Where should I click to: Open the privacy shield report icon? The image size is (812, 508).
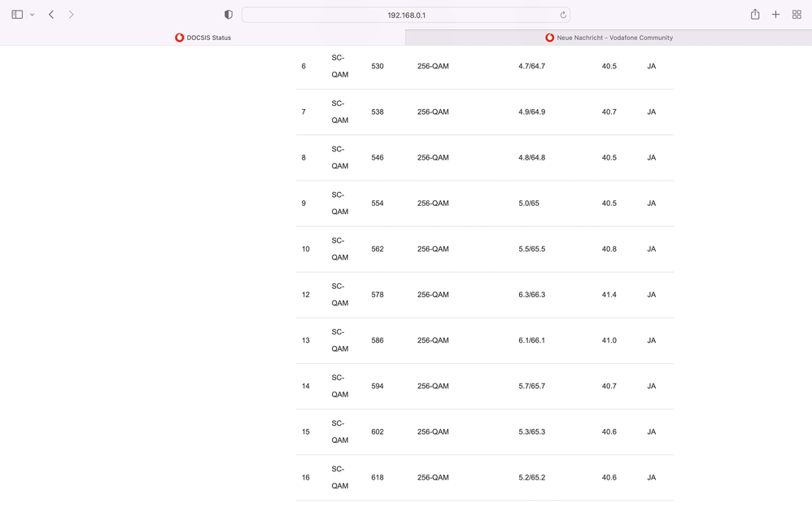pyautogui.click(x=229, y=15)
